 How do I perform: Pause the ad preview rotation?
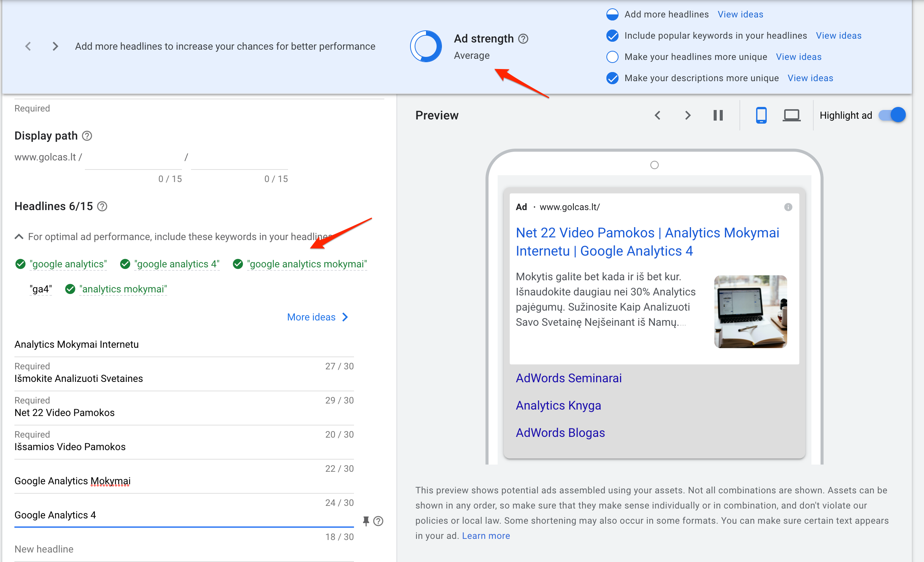pos(718,115)
